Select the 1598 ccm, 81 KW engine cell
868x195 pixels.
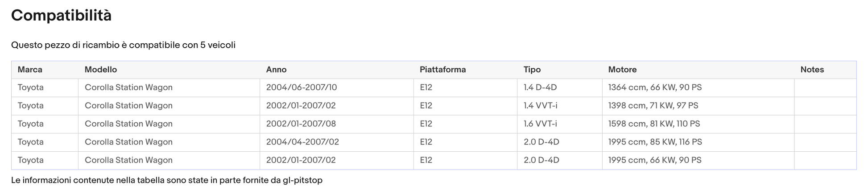coord(698,124)
